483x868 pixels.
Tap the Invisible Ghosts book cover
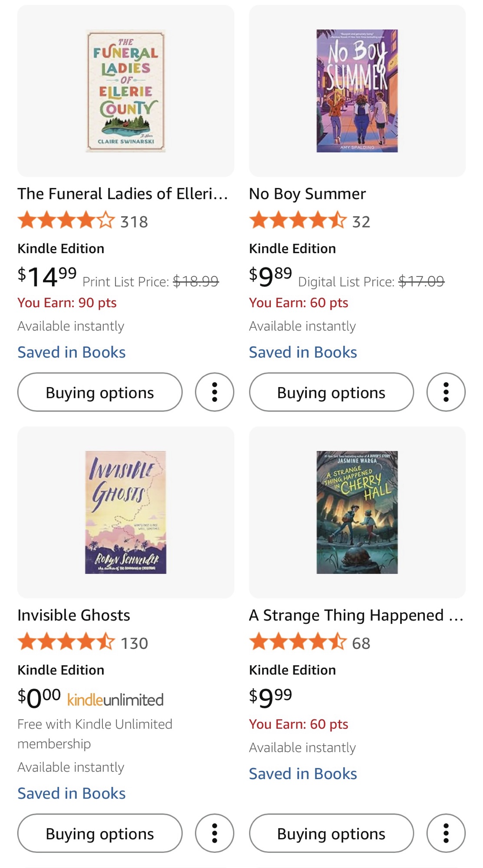126,512
